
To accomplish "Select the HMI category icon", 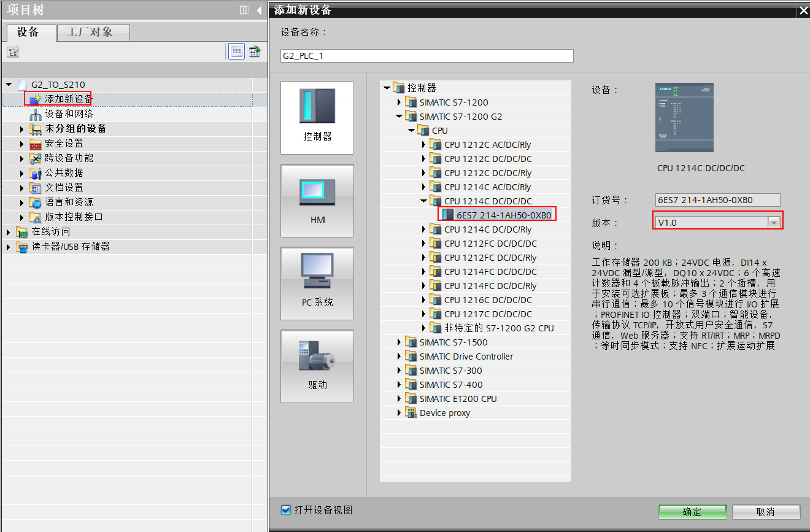I will point(317,201).
